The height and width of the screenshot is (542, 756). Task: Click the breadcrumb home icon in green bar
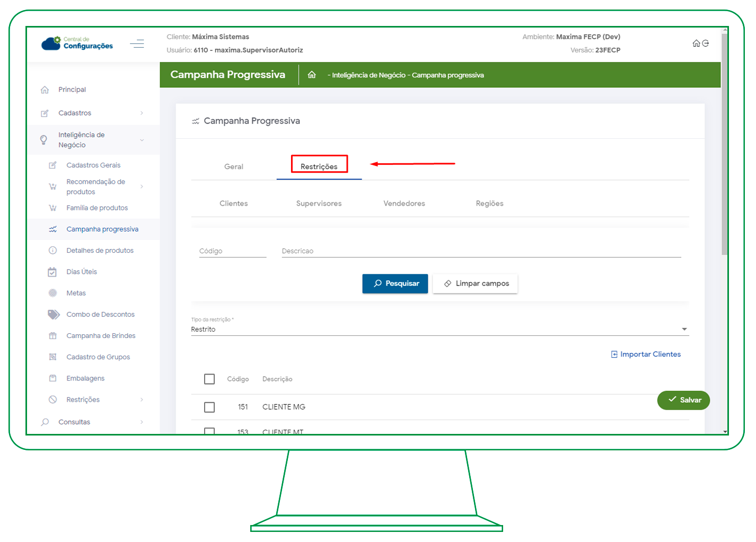pos(312,75)
